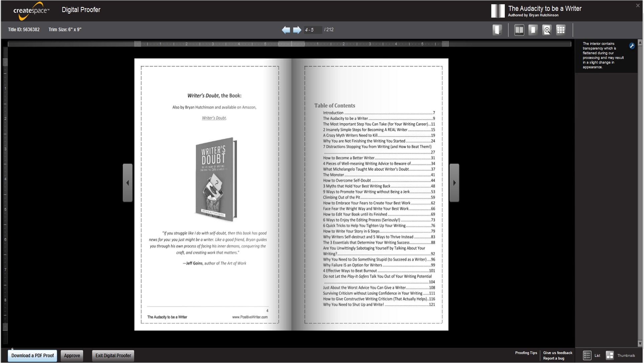Open Proofing Tips
Viewport: 644px width, 363px height.
(526, 353)
